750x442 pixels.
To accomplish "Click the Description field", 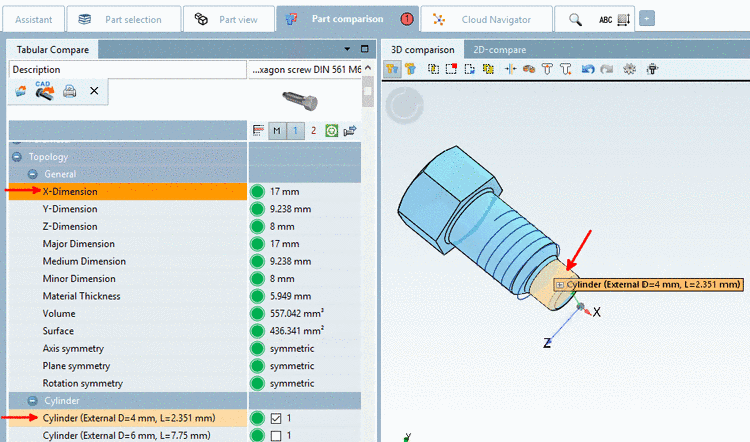I will (128, 70).
